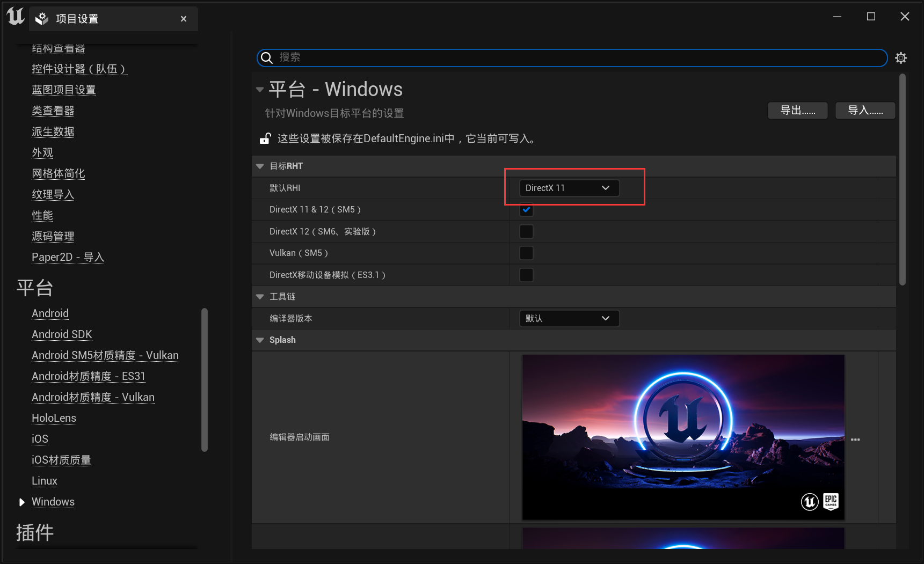
Task: Open the 默认RHI DirectX 11 dropdown
Action: [x=569, y=188]
